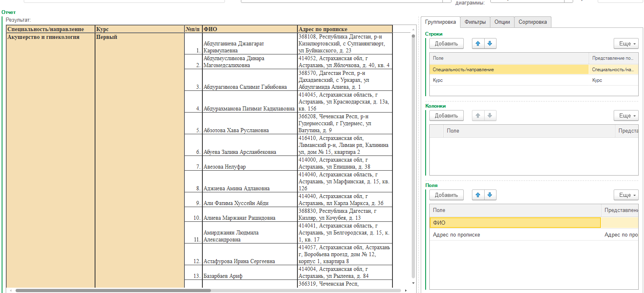
Task: Expand Еще menu in Колонки section
Action: pyautogui.click(x=626, y=115)
